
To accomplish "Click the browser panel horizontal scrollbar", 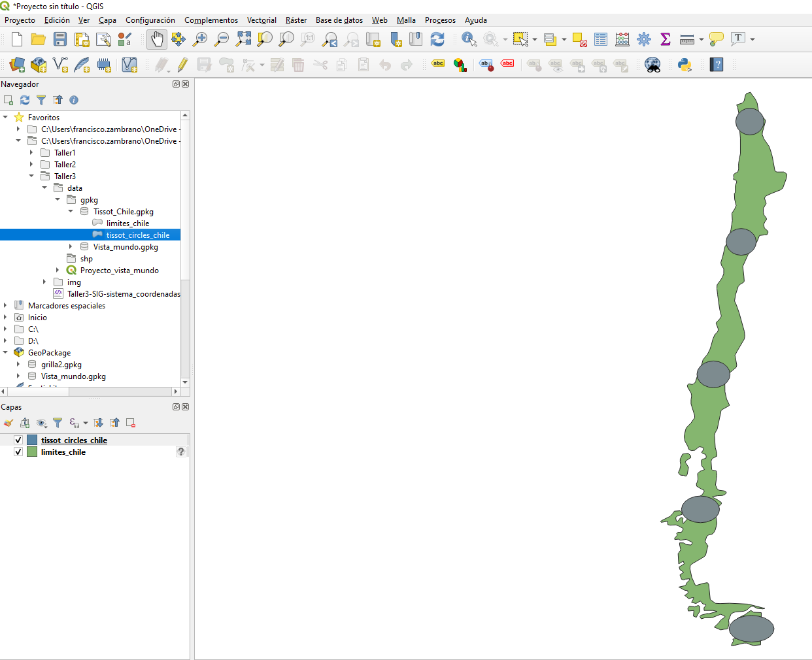I will 90,391.
